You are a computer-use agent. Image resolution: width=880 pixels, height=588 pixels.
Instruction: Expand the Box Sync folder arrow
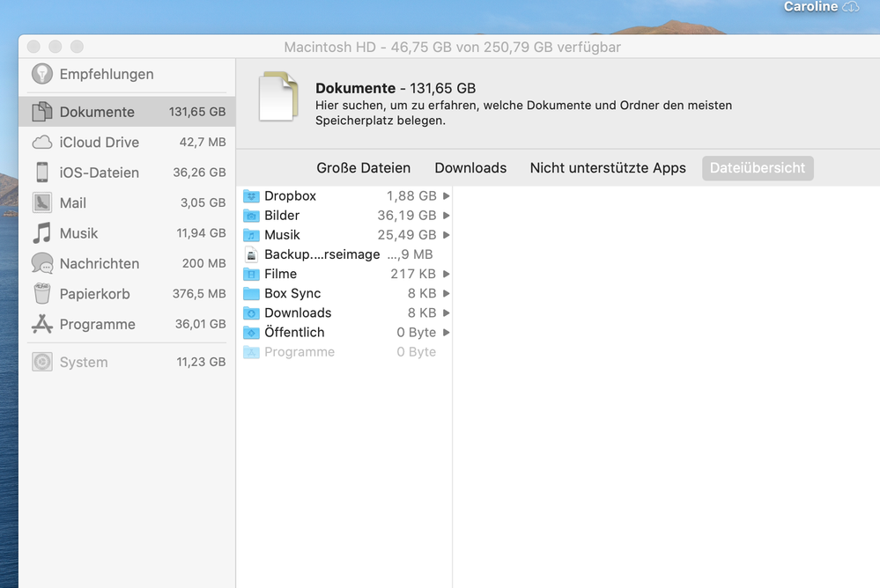click(446, 293)
